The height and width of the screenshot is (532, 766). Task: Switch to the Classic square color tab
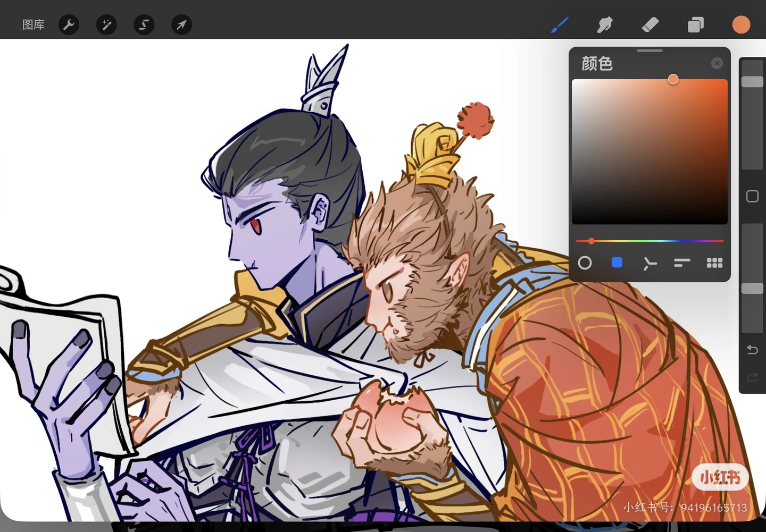click(x=617, y=263)
